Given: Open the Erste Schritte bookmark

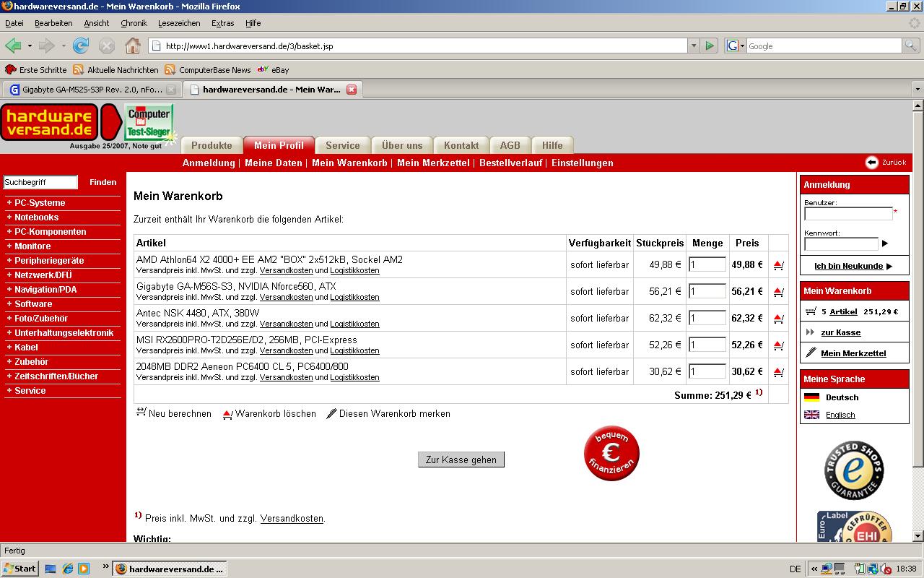Looking at the screenshot, I should 36,70.
